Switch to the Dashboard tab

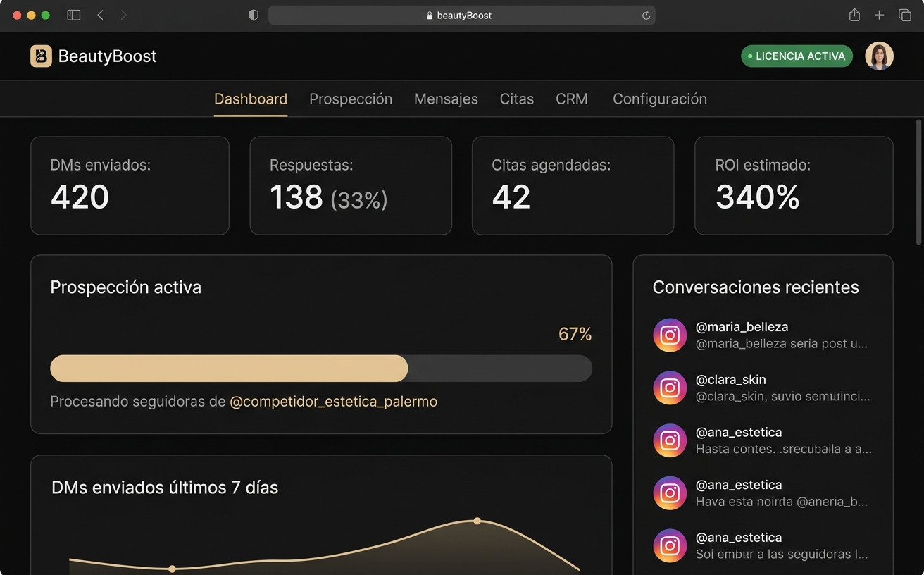(251, 99)
